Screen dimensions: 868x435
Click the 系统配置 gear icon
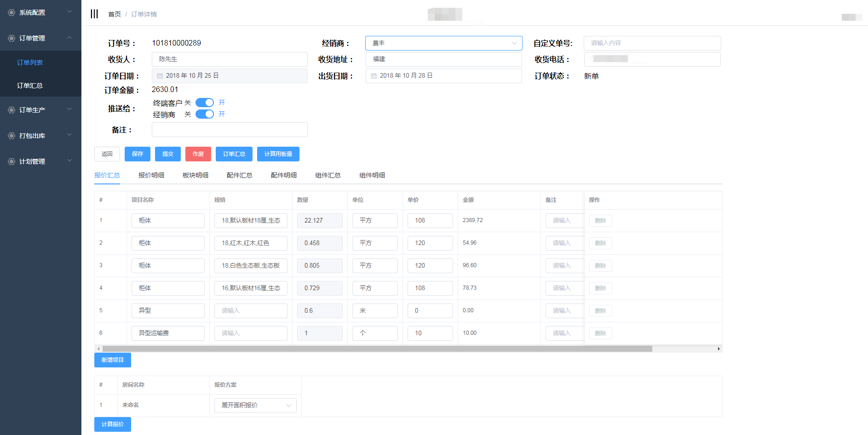(11, 12)
